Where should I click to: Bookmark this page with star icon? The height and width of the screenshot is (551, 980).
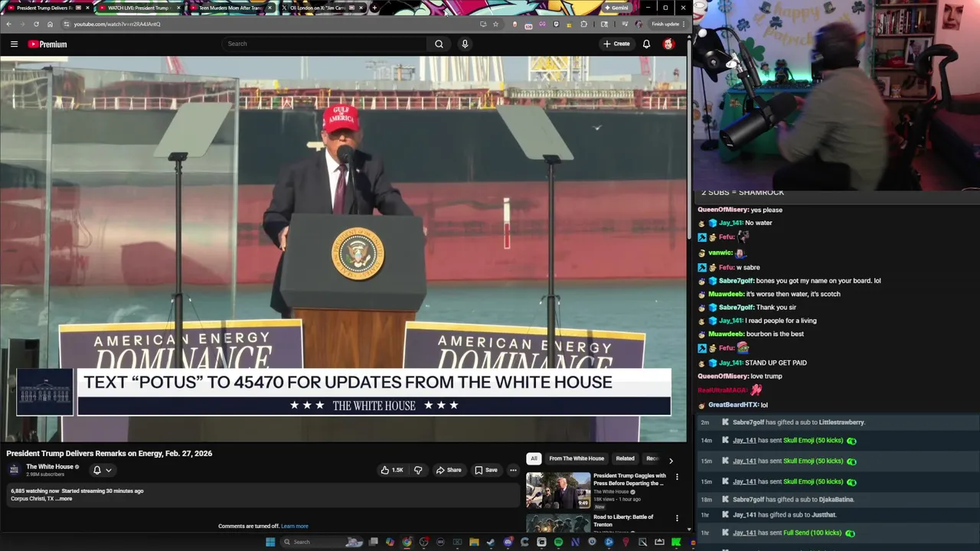click(x=495, y=24)
